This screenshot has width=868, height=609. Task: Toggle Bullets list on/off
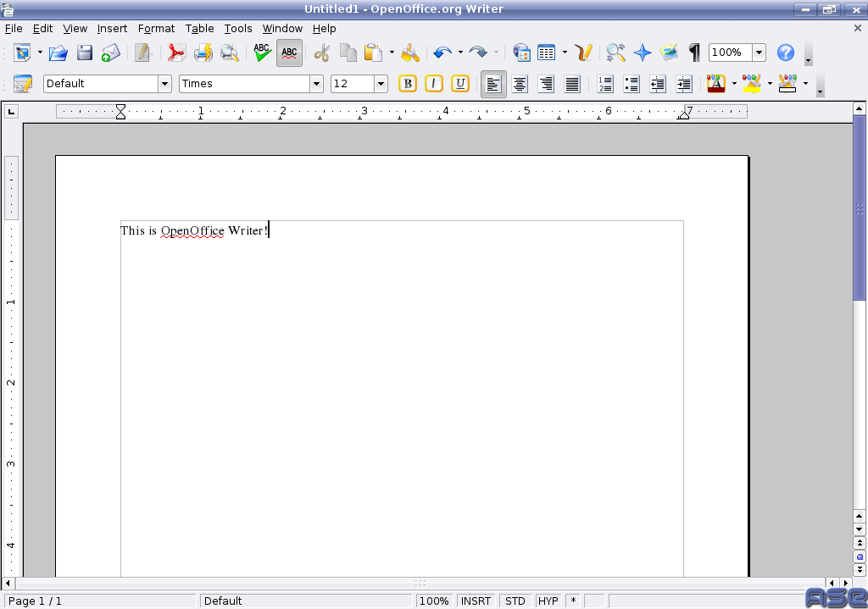point(631,84)
